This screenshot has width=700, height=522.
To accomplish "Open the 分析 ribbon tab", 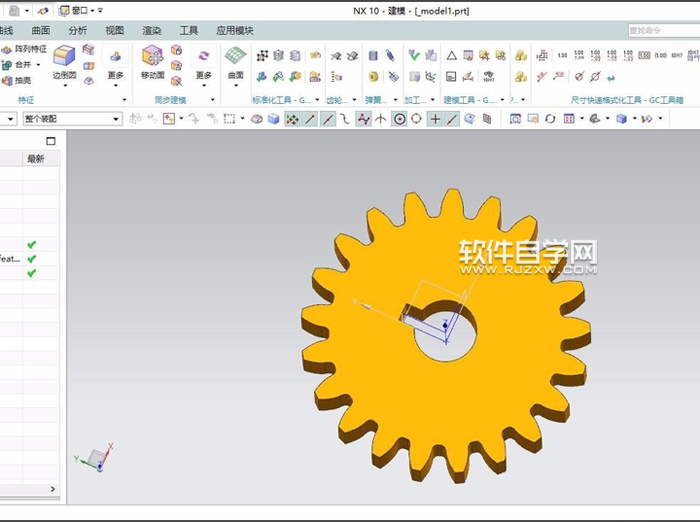I will tap(78, 30).
